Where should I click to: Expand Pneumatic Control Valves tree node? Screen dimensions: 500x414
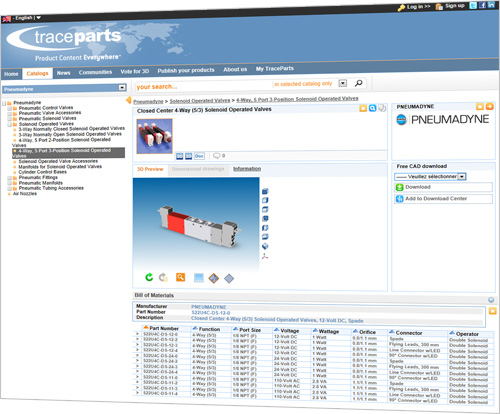(x=10, y=108)
